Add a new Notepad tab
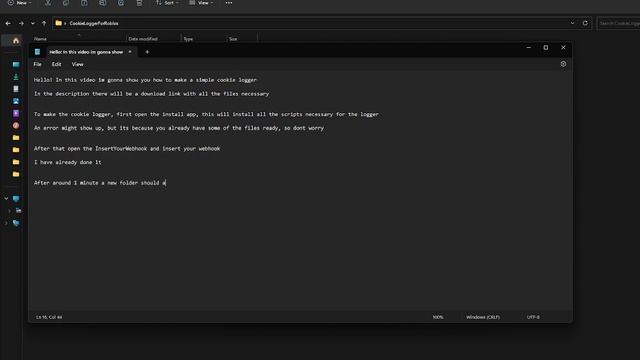 (x=147, y=52)
